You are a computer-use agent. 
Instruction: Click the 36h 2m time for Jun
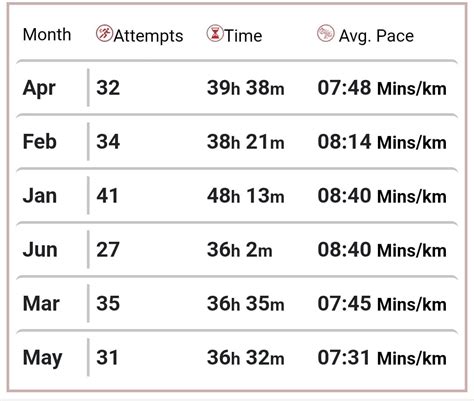click(240, 250)
